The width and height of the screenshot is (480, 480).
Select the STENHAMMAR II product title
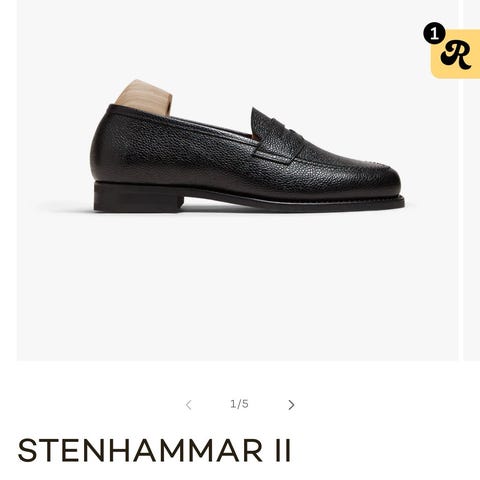pyautogui.click(x=154, y=450)
